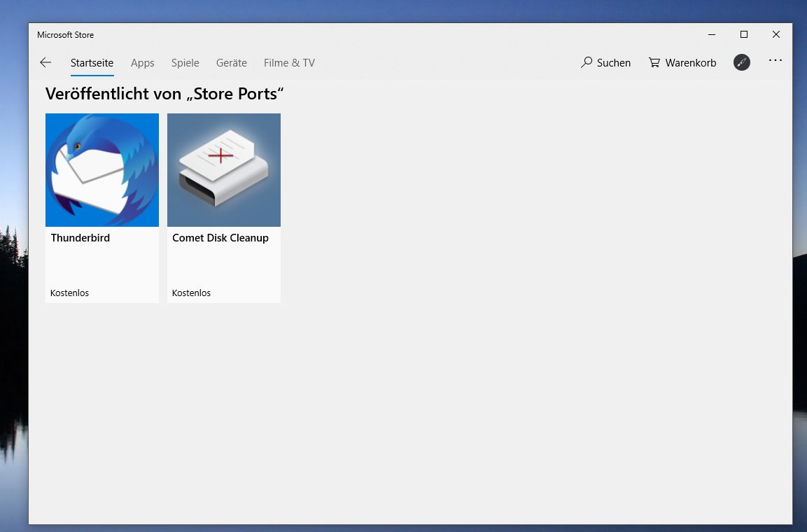
Task: Switch to the Apps tab
Action: point(143,63)
